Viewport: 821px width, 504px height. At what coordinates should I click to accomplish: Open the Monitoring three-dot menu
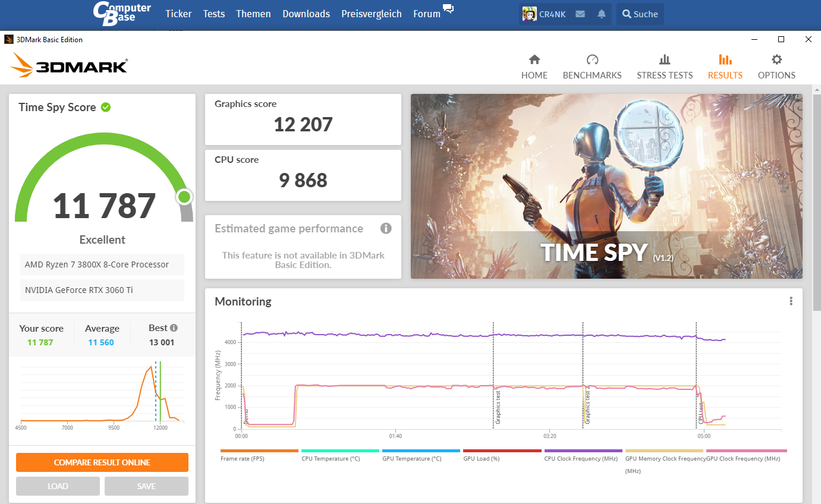pyautogui.click(x=791, y=301)
